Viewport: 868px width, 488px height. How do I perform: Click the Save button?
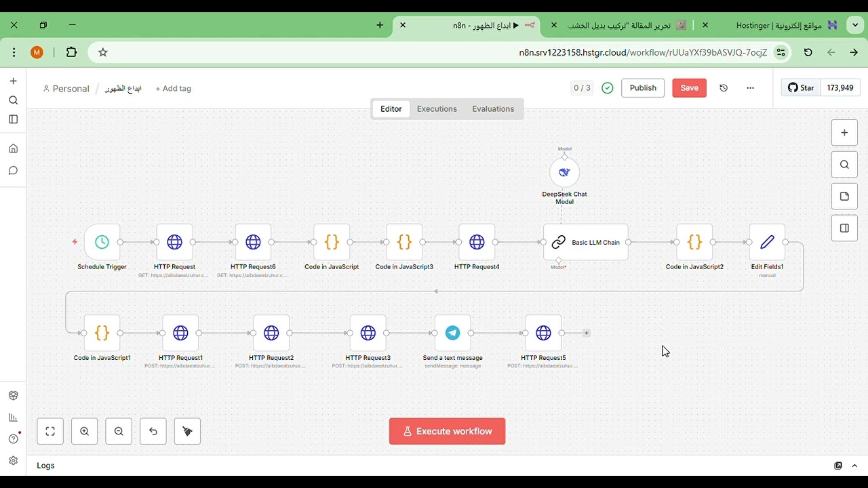coord(690,88)
